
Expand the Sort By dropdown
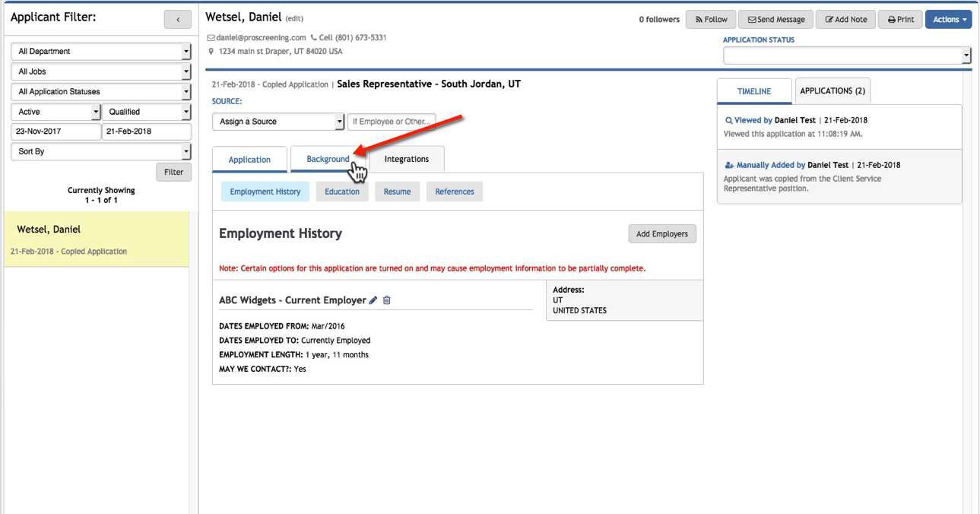coord(101,152)
